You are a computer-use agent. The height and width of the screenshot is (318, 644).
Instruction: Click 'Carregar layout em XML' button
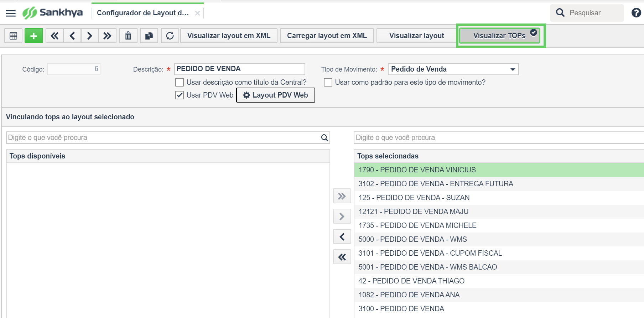click(x=327, y=36)
